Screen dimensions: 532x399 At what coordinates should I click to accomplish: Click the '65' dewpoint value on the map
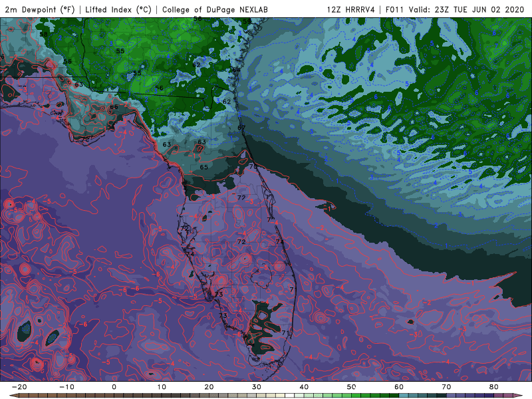click(203, 167)
